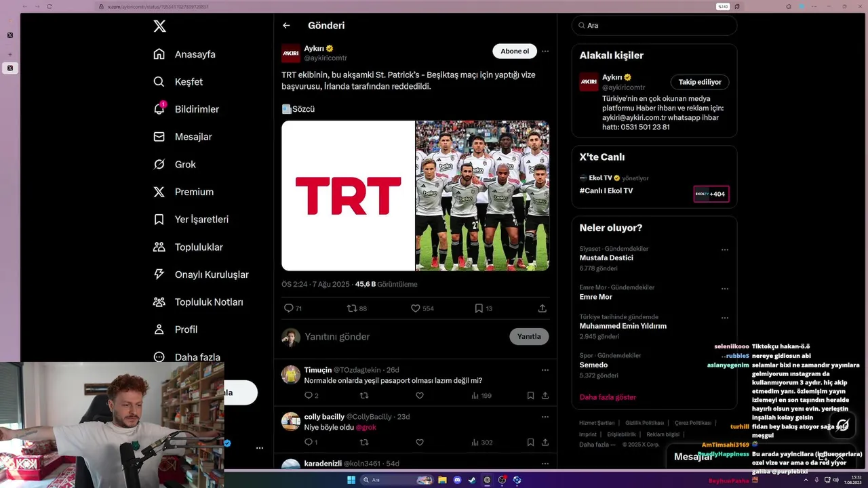Share the Aykırı post with share icon
This screenshot has width=868, height=488.
(x=542, y=308)
